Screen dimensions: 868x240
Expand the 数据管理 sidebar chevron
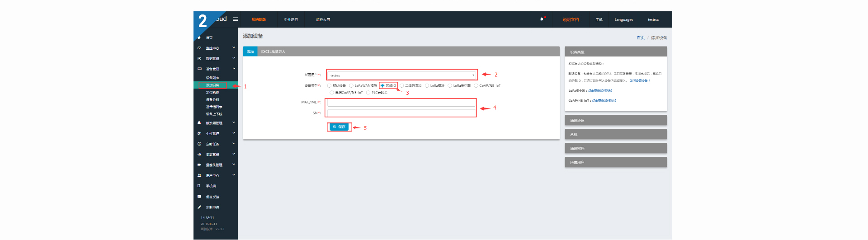tap(234, 58)
